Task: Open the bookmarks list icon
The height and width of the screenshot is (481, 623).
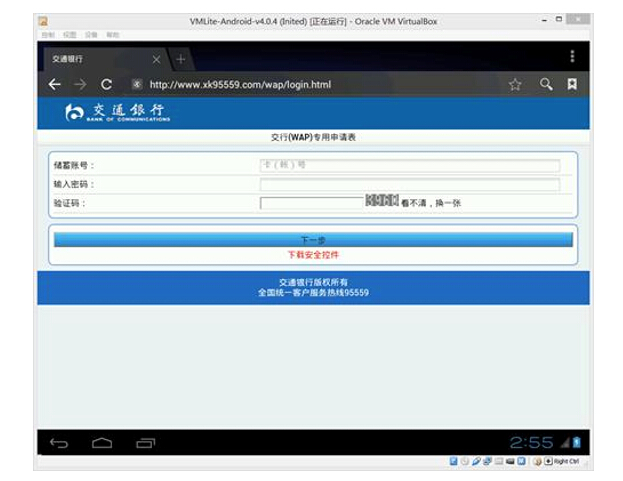Action: tap(572, 84)
